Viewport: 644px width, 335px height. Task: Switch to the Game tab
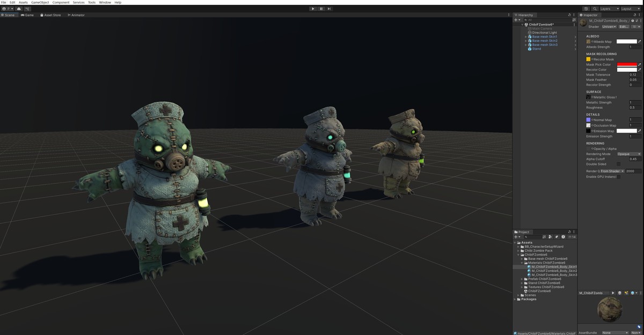click(27, 15)
